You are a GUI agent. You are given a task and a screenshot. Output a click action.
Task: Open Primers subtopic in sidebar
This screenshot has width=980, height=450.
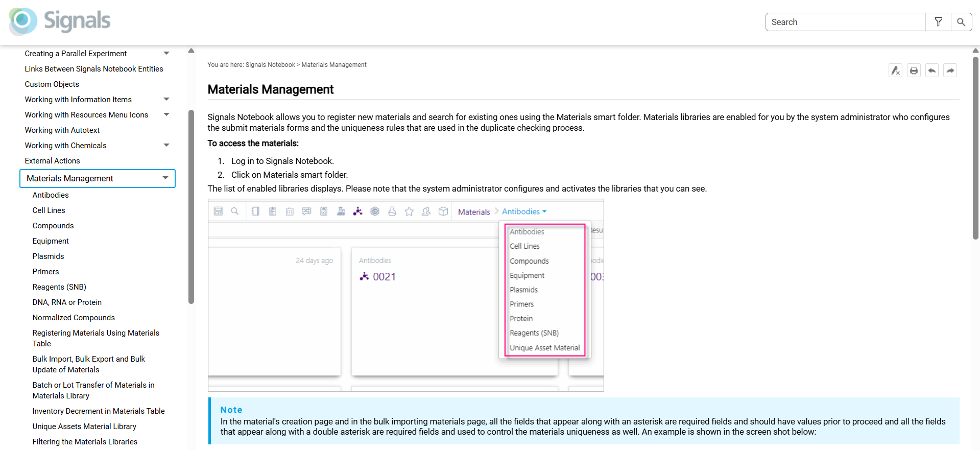click(46, 272)
